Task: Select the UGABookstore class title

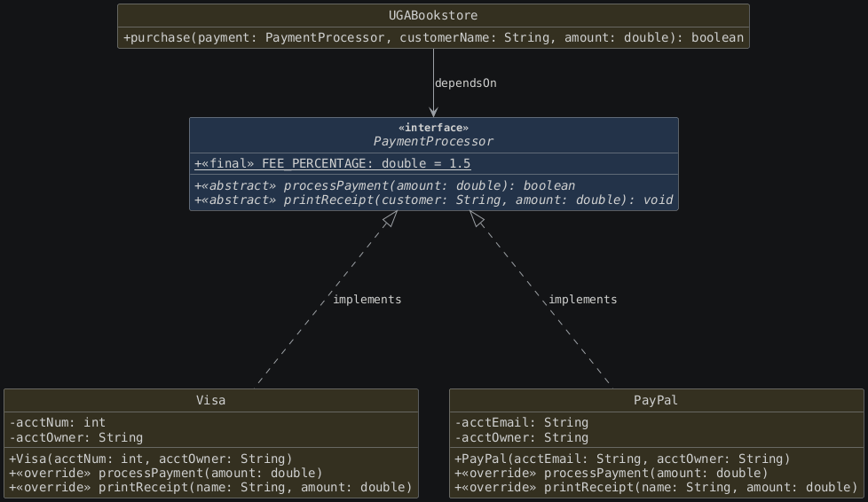Action: coord(433,15)
